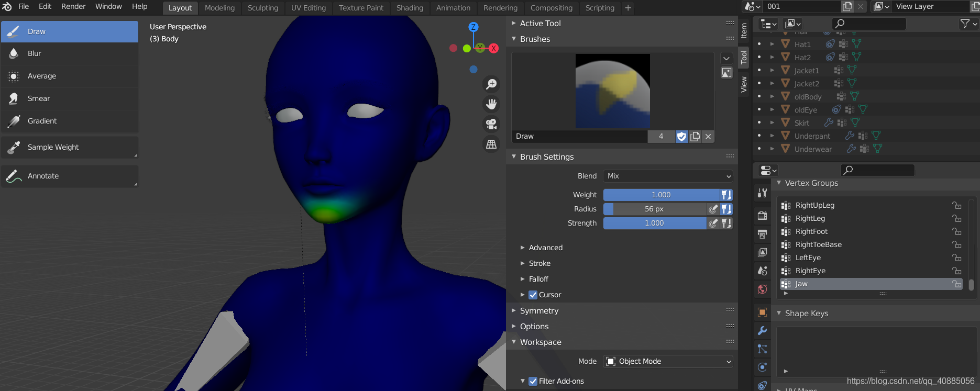Open the Render menu

[73, 6]
